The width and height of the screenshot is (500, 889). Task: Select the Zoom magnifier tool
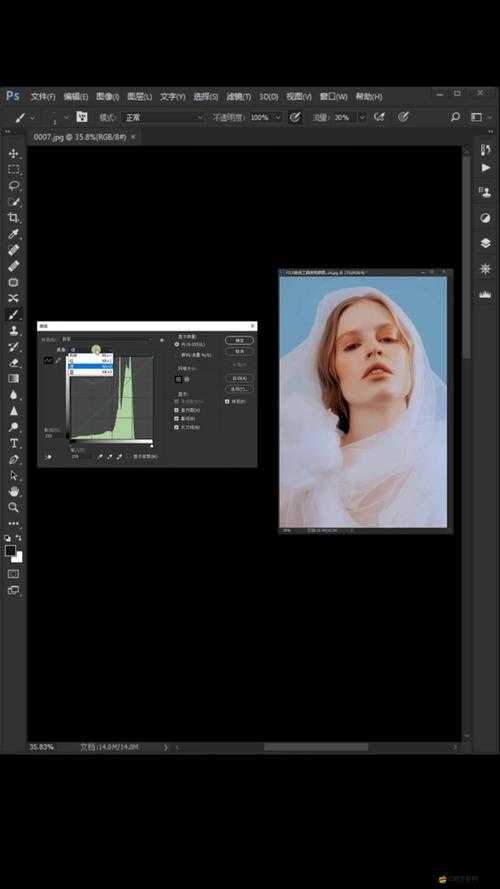(x=14, y=507)
